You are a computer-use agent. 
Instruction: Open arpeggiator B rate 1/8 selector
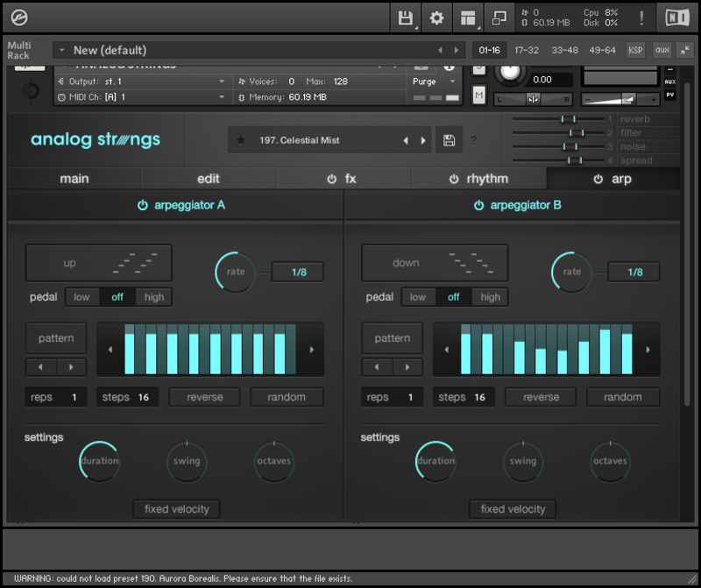[634, 272]
